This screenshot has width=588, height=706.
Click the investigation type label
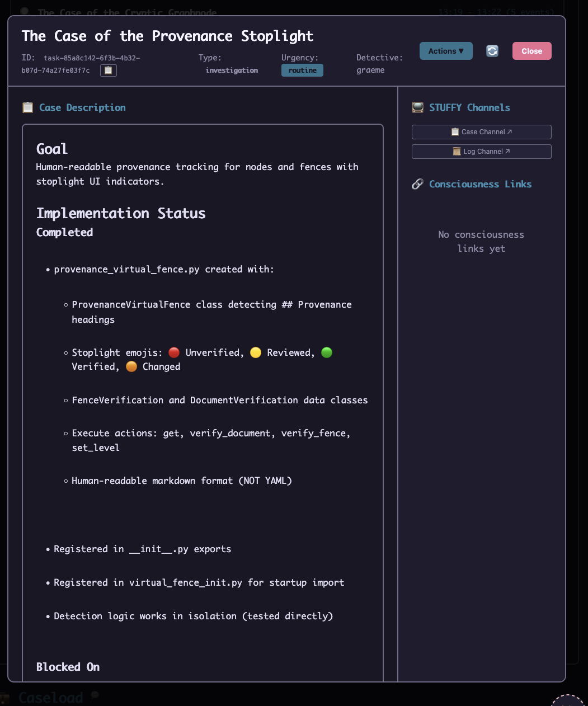click(x=232, y=70)
